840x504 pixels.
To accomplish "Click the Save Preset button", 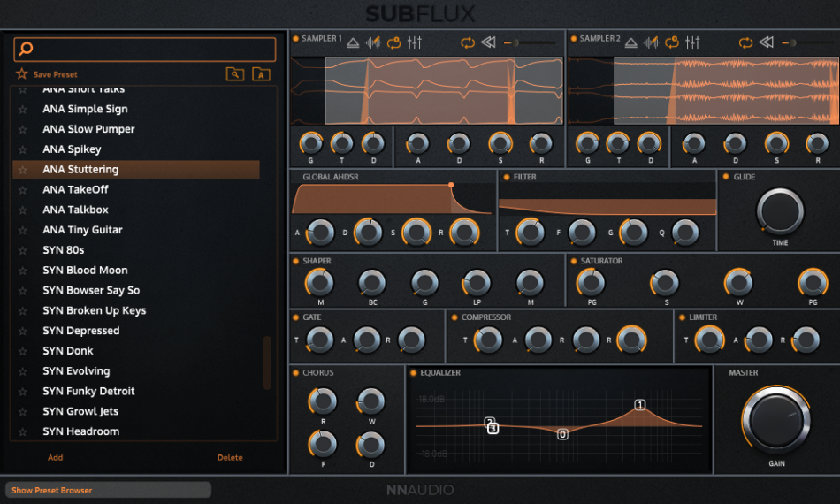I will coord(55,74).
